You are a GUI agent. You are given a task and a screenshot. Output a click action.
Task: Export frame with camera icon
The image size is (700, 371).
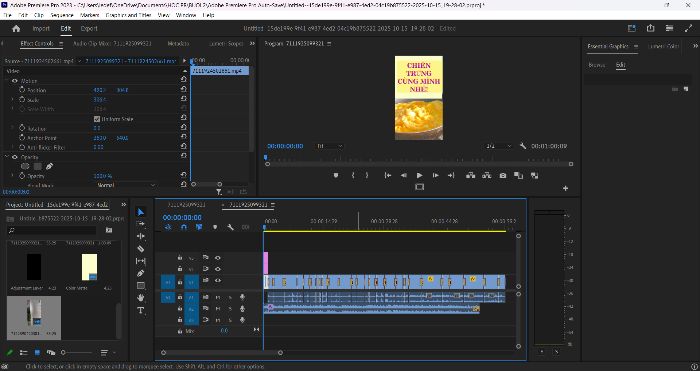click(503, 175)
